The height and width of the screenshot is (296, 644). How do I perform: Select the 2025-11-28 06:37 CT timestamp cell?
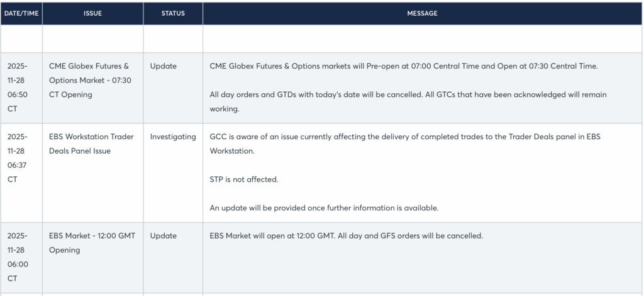(18, 157)
